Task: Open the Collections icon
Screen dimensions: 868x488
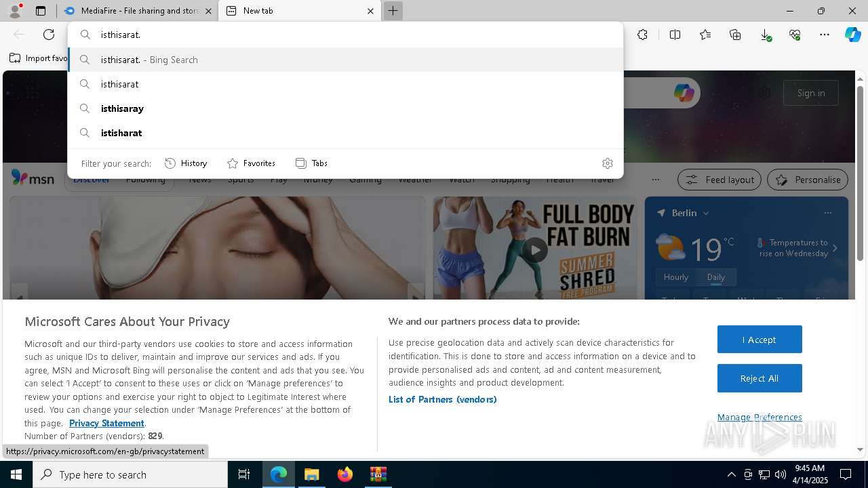Action: (x=735, y=35)
